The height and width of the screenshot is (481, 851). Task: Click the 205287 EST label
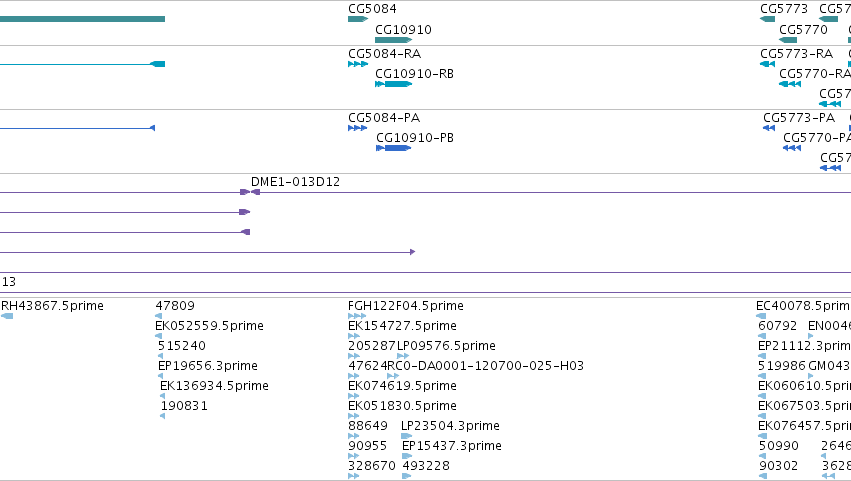click(372, 346)
